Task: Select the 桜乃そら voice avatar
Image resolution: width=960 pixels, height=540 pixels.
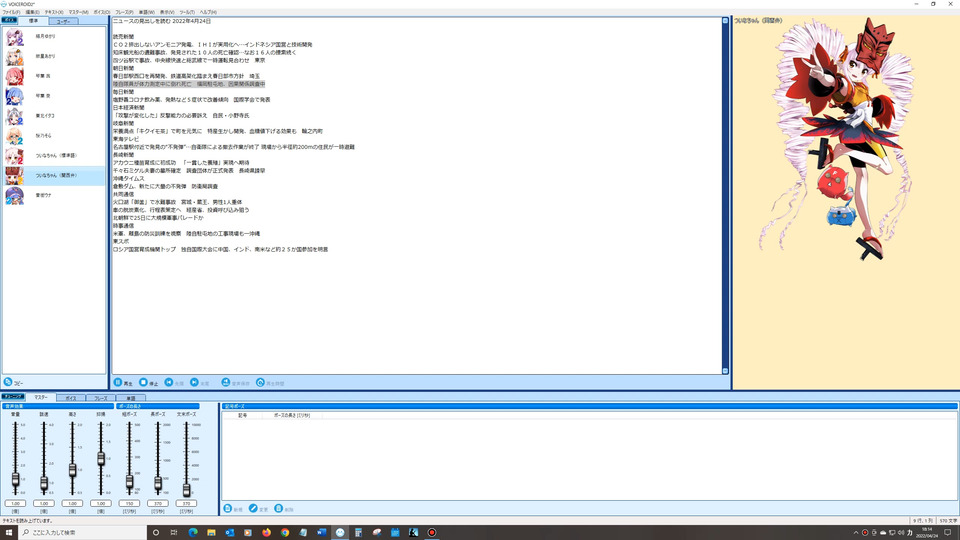Action: click(15, 136)
